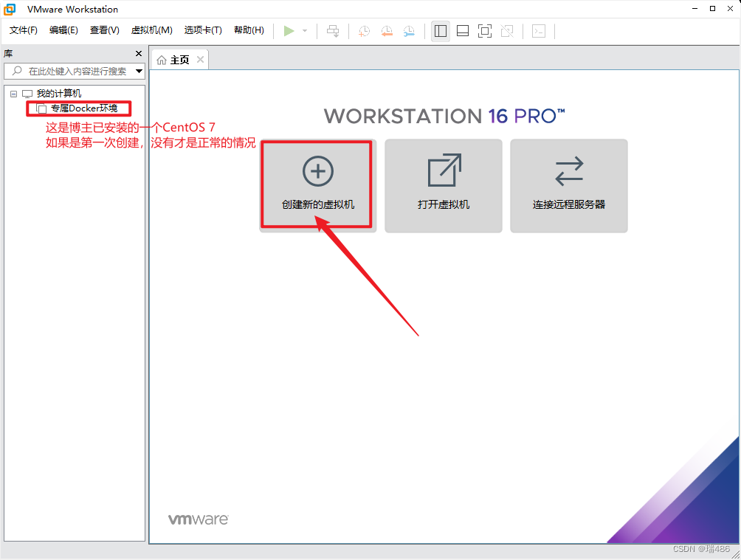This screenshot has height=560, width=741.
Task: Toggle the thumbnail bar view icon
Action: click(x=463, y=31)
